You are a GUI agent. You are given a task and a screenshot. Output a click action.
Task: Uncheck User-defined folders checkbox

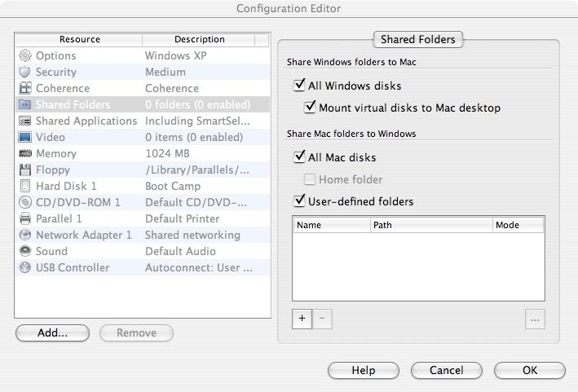click(299, 200)
